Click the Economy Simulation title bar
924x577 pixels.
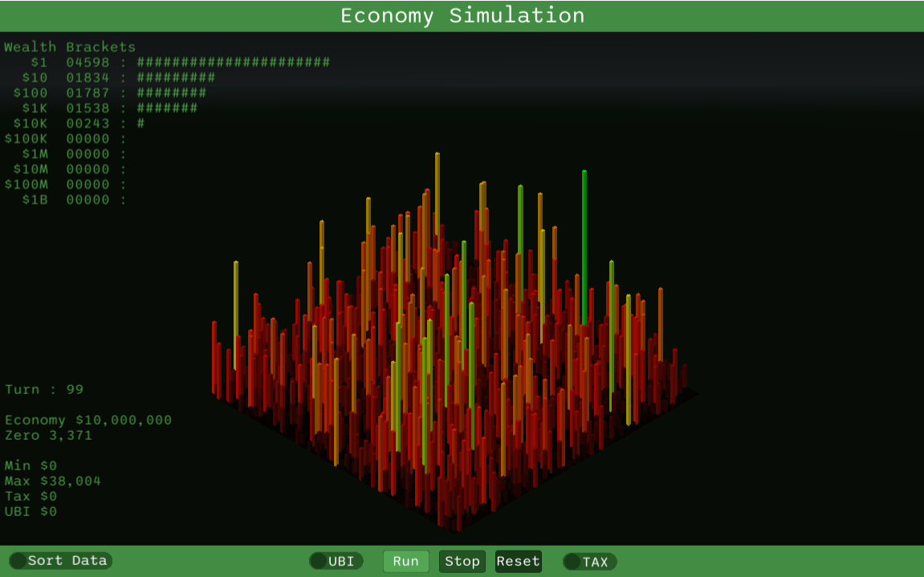pos(462,15)
